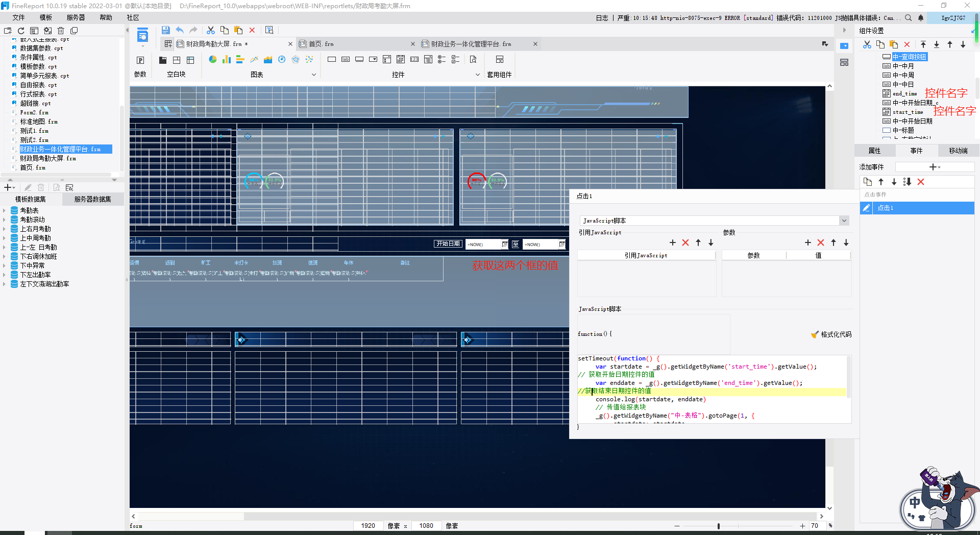
Task: Expand the 上中周考勤 dataset node
Action: [x=4, y=238]
